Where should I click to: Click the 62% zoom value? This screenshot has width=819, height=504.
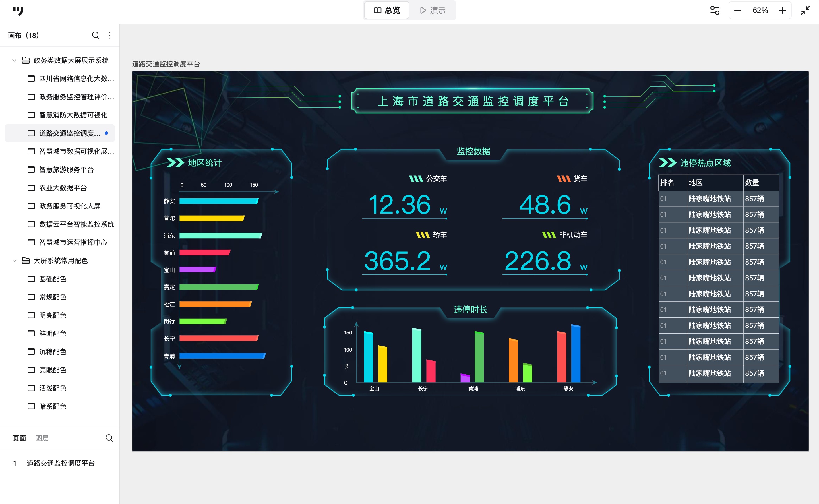(x=760, y=10)
